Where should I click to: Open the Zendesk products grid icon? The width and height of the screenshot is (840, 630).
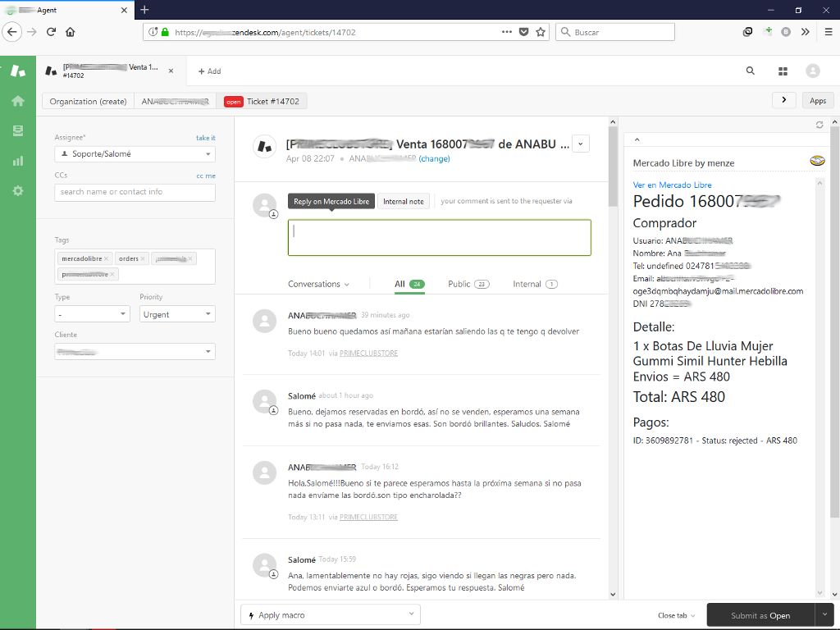[783, 71]
